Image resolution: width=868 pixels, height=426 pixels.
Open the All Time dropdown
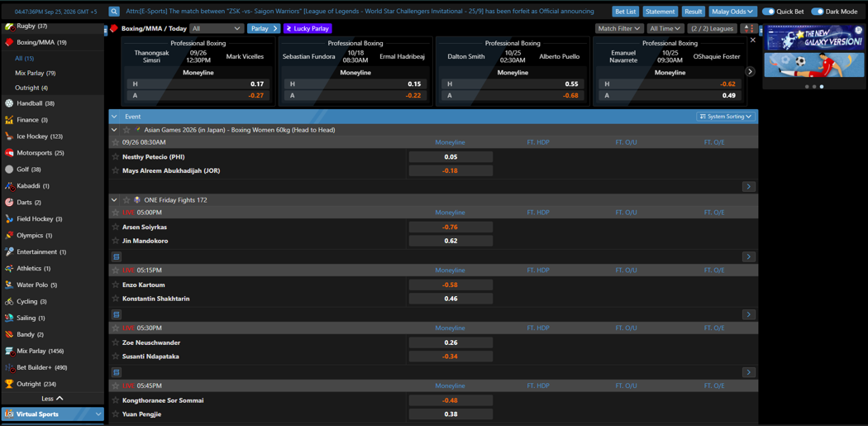pyautogui.click(x=665, y=28)
